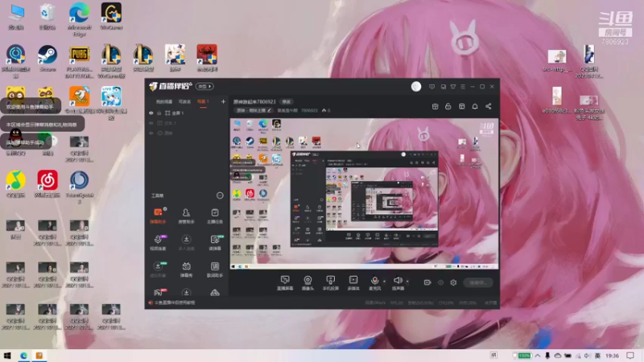The width and height of the screenshot is (644, 362).
Task: Switch to the second scene tab
Action: tap(184, 101)
